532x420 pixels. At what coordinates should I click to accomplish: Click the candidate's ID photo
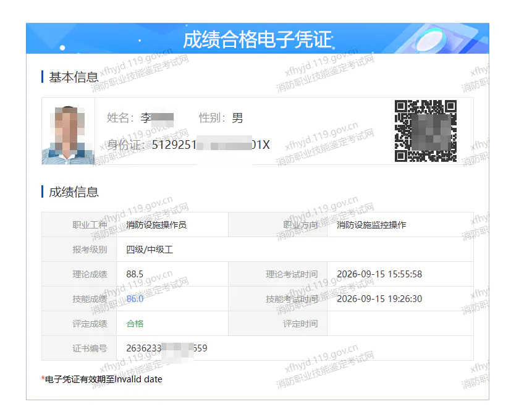pyautogui.click(x=68, y=132)
